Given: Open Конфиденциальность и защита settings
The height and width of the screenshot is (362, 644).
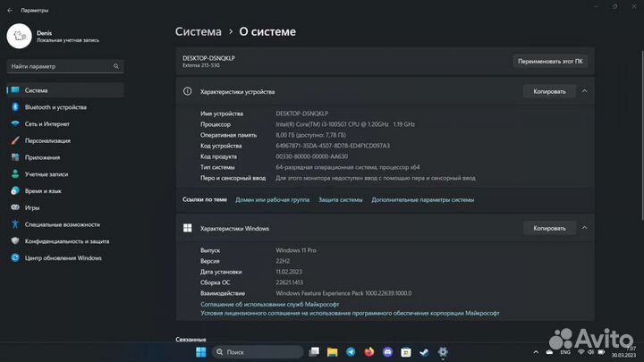Looking at the screenshot, I should click(65, 241).
